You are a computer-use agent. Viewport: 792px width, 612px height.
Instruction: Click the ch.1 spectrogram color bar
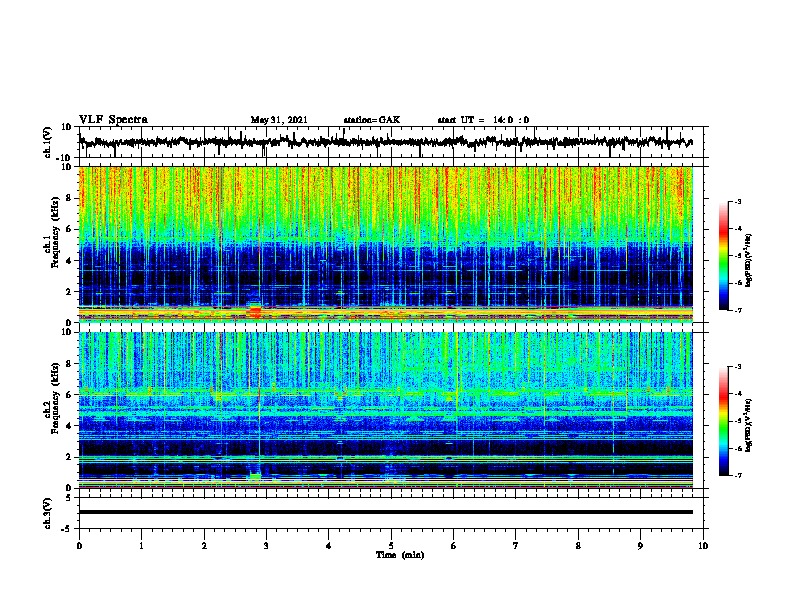[724, 256]
